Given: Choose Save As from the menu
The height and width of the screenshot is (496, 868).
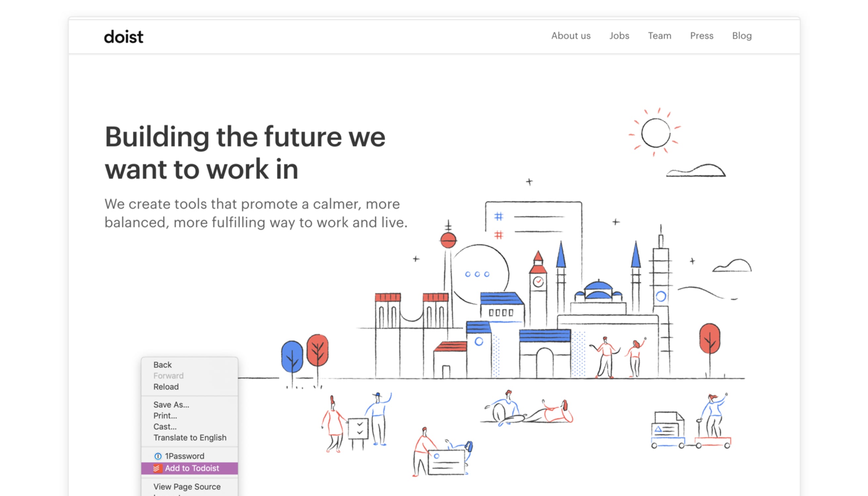Looking at the screenshot, I should 171,405.
